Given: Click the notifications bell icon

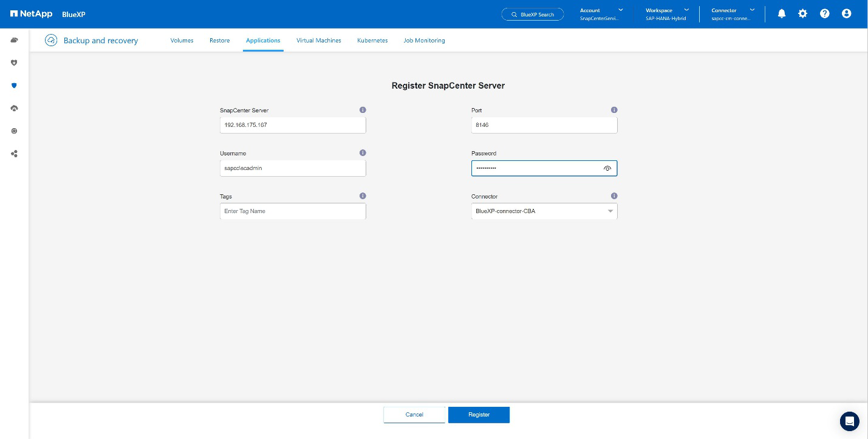Looking at the screenshot, I should coord(782,13).
